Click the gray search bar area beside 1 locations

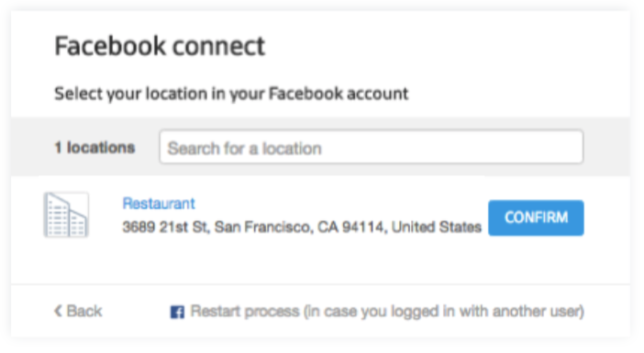(320, 147)
